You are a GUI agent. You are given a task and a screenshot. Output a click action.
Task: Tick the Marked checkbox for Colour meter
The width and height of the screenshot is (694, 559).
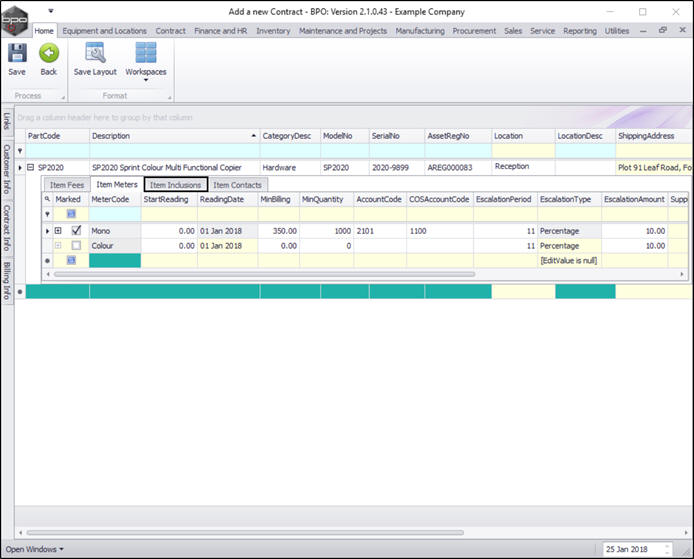point(76,245)
